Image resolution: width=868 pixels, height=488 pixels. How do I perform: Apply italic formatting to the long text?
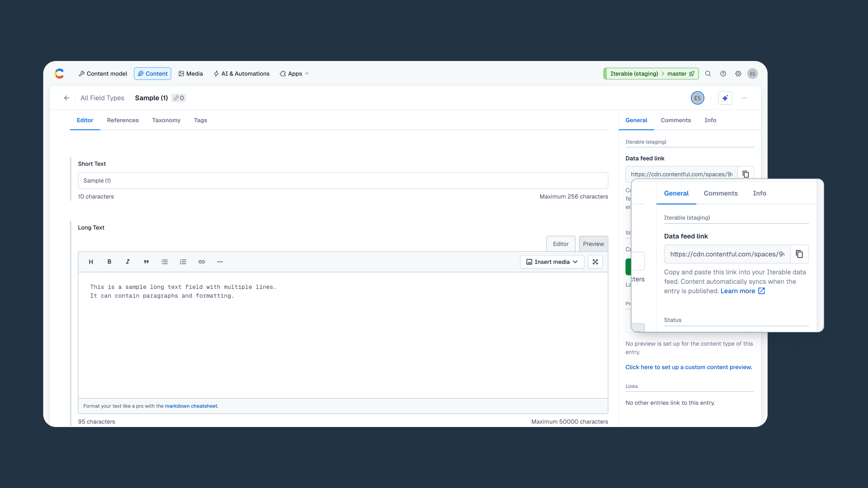click(127, 261)
